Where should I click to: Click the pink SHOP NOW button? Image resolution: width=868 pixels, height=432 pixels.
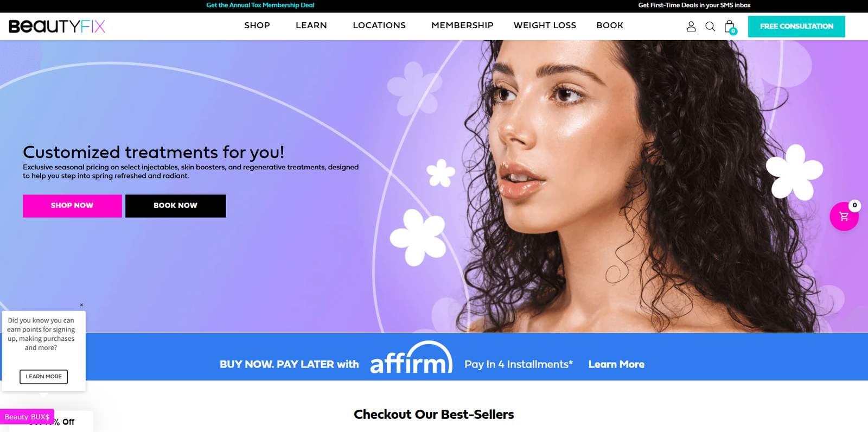[x=72, y=206]
